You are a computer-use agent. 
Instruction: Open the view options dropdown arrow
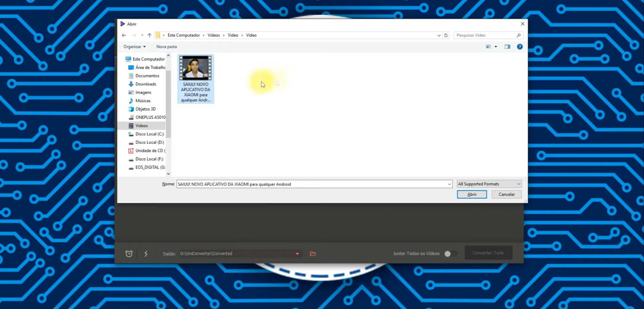tap(496, 47)
